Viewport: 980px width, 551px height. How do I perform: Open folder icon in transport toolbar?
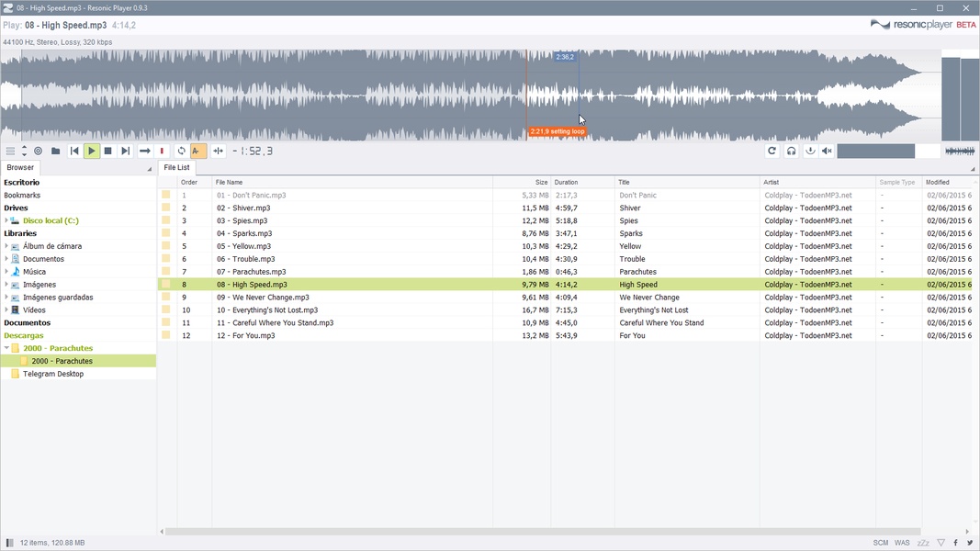coord(56,151)
